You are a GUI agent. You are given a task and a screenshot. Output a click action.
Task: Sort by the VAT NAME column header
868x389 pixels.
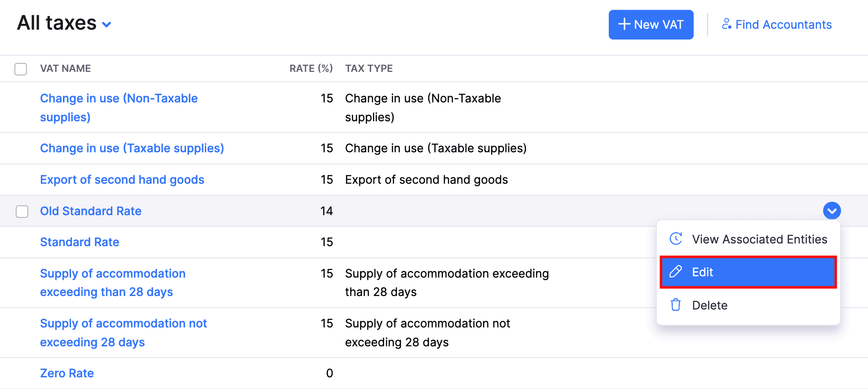pyautogui.click(x=65, y=68)
